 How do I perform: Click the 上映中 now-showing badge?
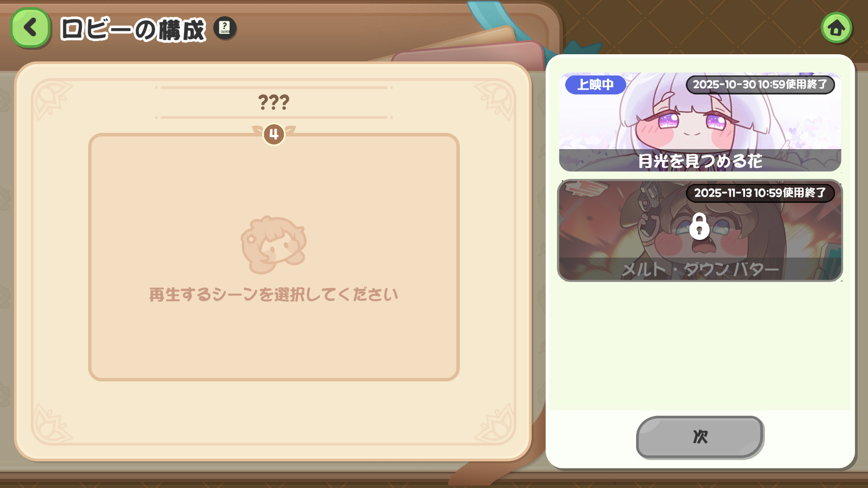(595, 84)
